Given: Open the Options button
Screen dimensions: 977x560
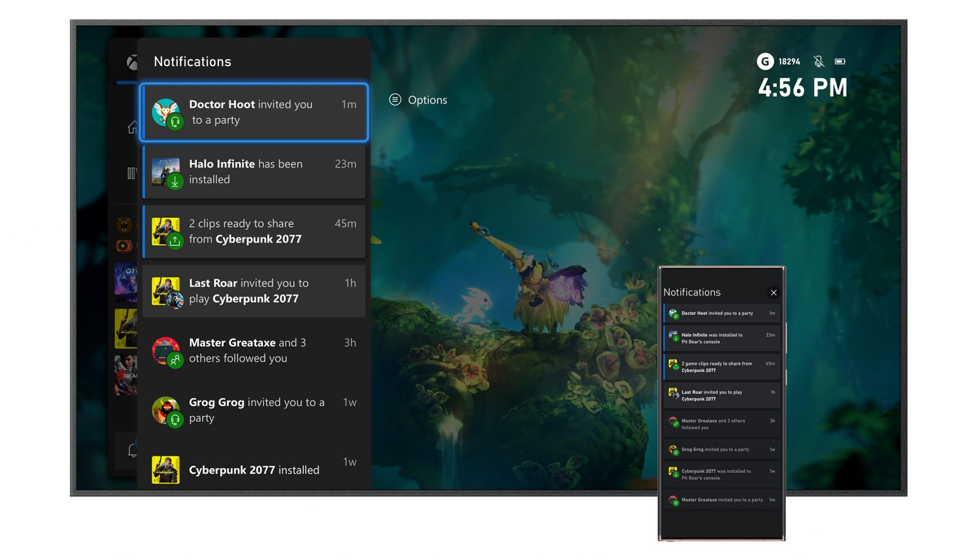Looking at the screenshot, I should pyautogui.click(x=418, y=100).
